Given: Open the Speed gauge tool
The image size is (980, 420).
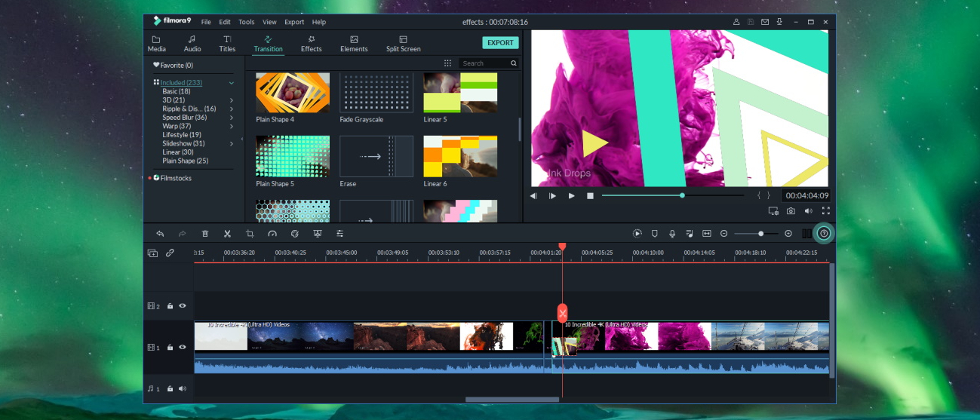Looking at the screenshot, I should coord(272,234).
